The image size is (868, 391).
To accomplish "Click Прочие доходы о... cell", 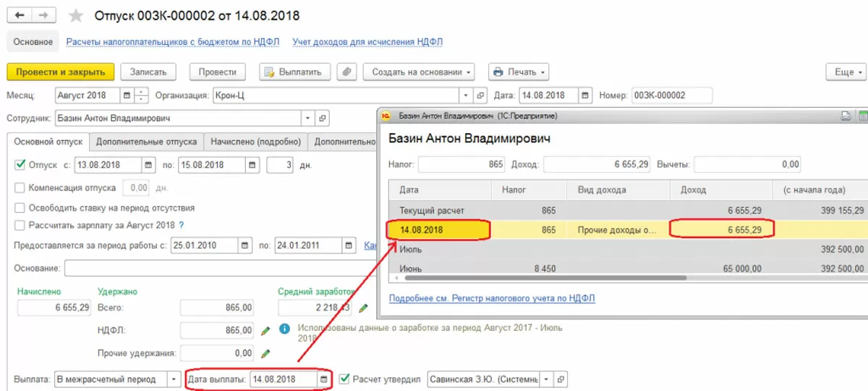I will click(x=617, y=230).
